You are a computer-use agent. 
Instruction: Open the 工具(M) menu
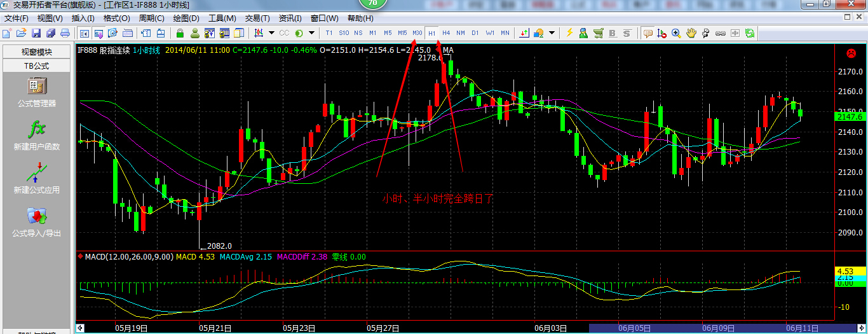(x=222, y=18)
